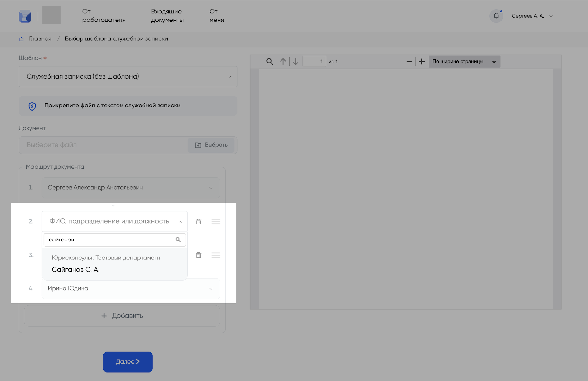Open search in document viewer
588x381 pixels.
[x=270, y=62]
